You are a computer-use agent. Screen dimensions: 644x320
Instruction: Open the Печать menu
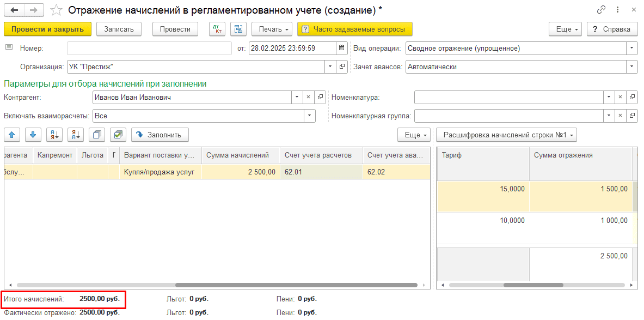(272, 29)
